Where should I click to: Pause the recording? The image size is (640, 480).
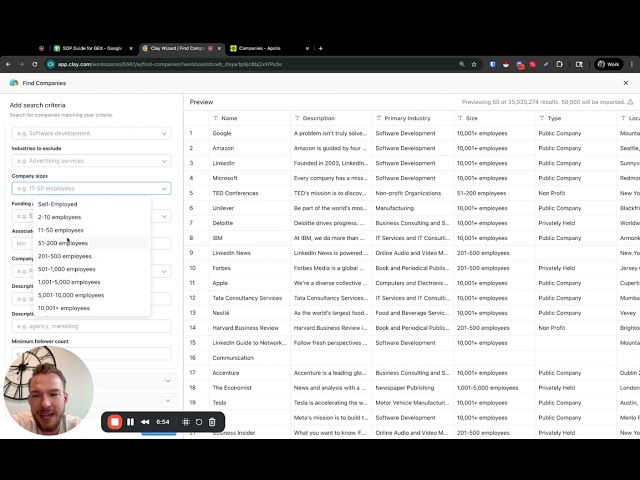coord(130,422)
